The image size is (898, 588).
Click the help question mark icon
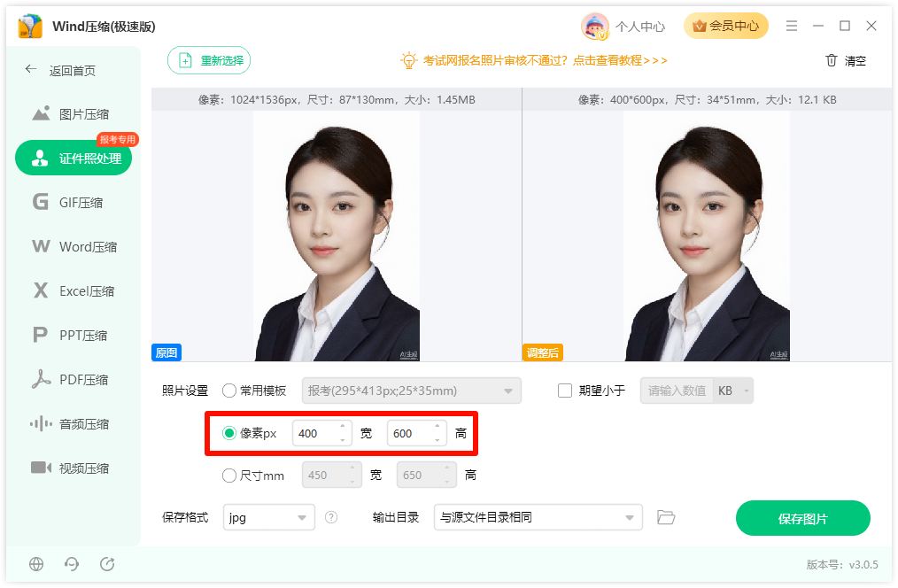pyautogui.click(x=331, y=517)
